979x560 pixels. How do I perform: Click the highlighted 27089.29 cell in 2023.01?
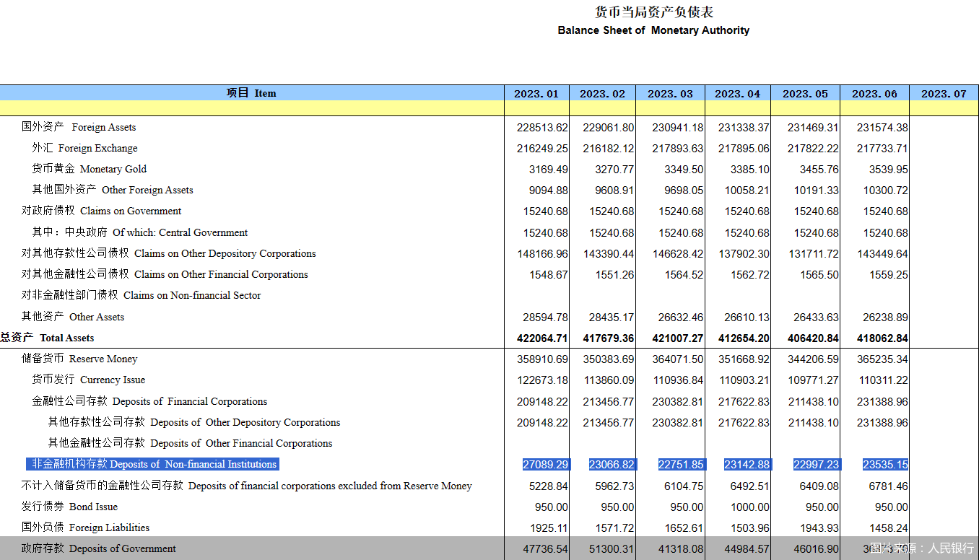[545, 465]
